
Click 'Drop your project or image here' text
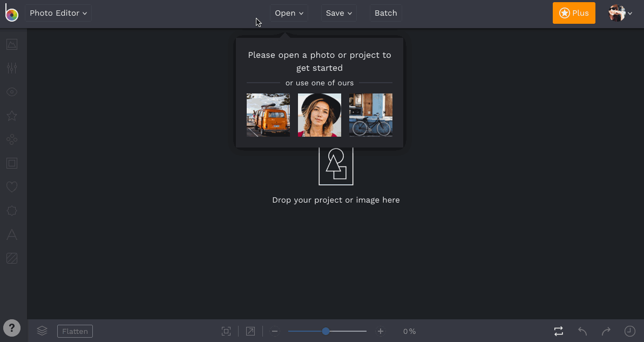(x=336, y=200)
